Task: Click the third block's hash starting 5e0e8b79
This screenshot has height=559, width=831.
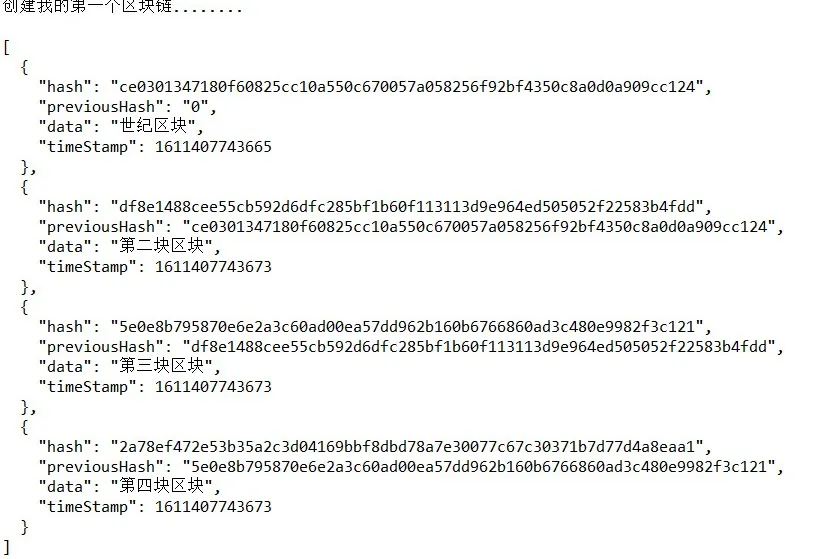Action: pyautogui.click(x=407, y=326)
